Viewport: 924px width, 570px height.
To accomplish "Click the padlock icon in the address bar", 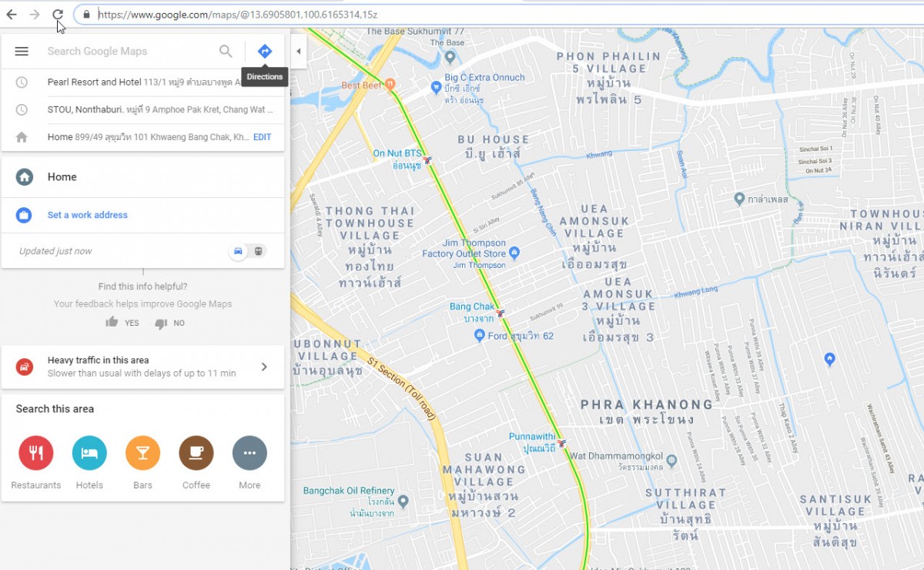I will pyautogui.click(x=85, y=15).
